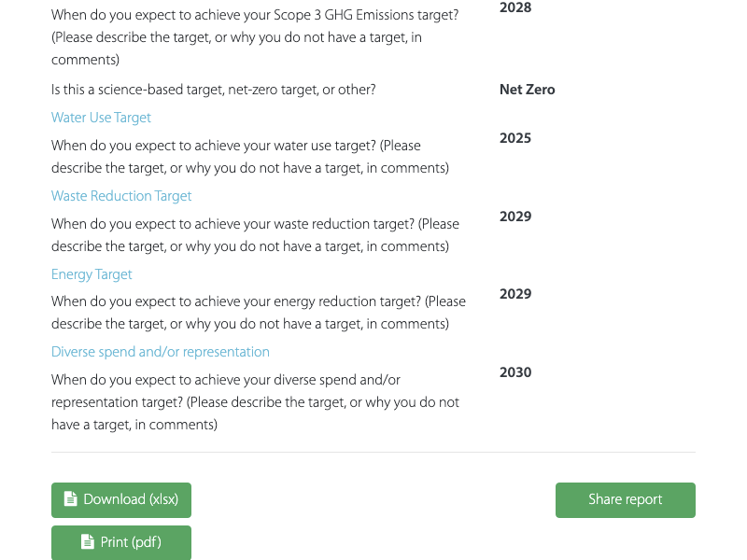Screen dimensions: 747x560
Task: Click the 2025 water use target year
Action: (x=515, y=138)
